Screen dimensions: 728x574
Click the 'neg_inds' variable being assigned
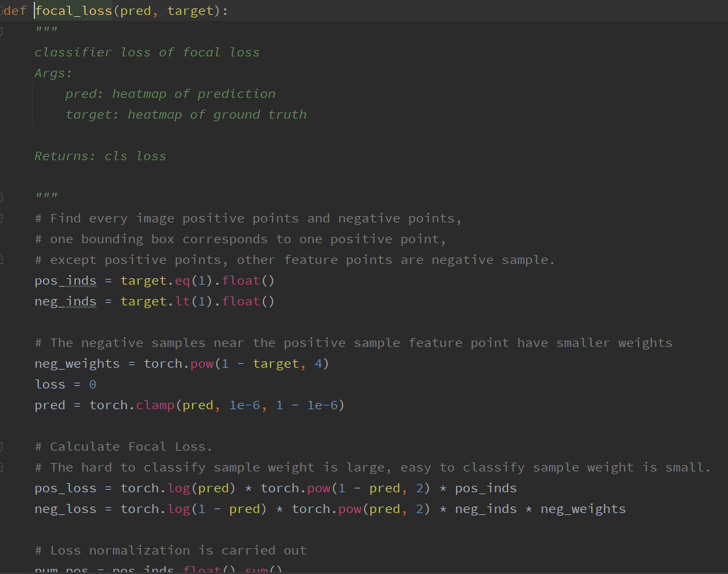pyautogui.click(x=66, y=302)
